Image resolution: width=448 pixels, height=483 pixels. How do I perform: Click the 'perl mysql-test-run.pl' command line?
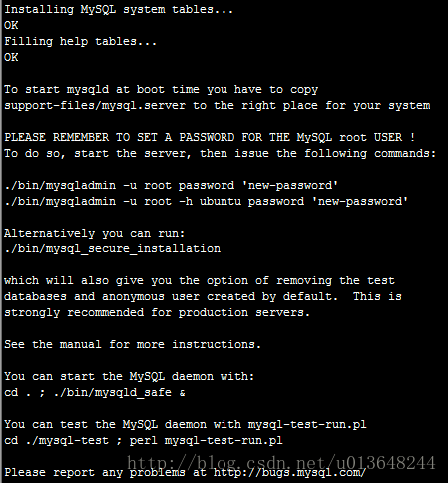coord(144,441)
